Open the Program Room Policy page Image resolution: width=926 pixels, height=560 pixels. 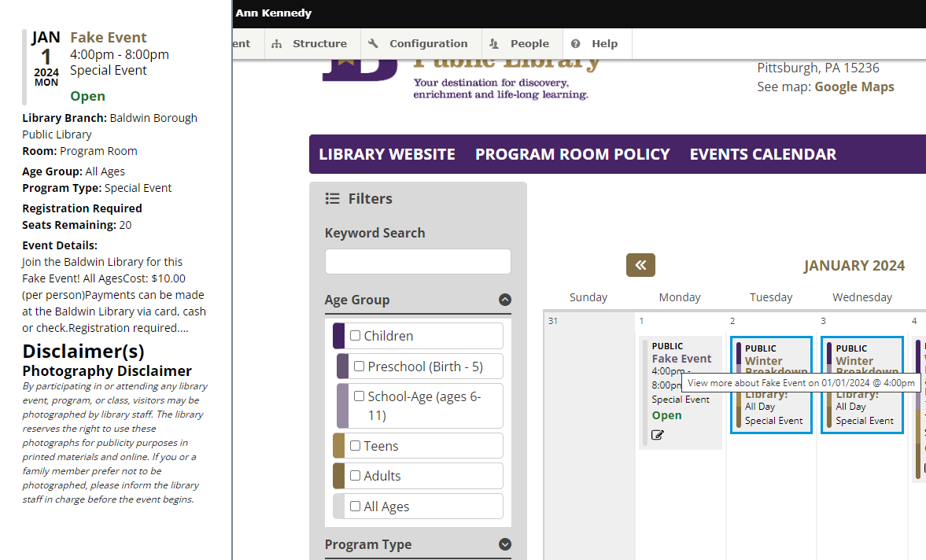pyautogui.click(x=572, y=154)
